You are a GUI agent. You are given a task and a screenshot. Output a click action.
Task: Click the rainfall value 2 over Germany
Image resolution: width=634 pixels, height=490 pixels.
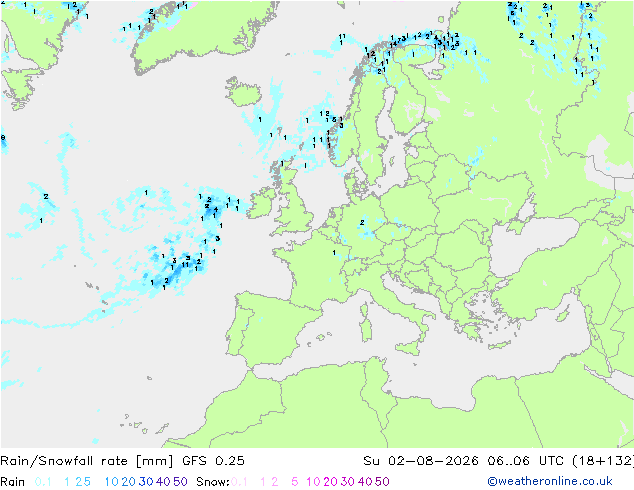362,222
